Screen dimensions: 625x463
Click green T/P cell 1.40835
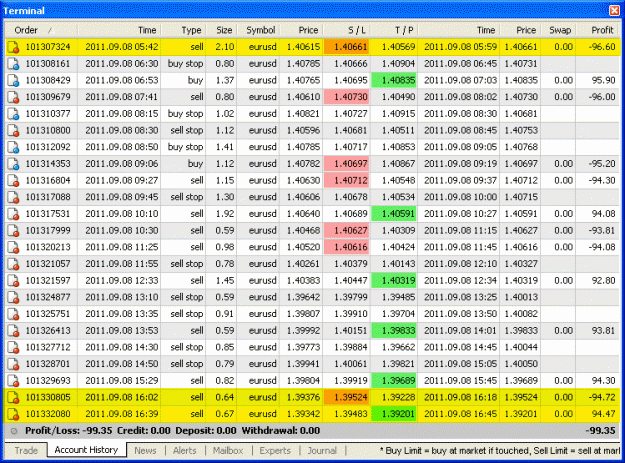coord(394,80)
